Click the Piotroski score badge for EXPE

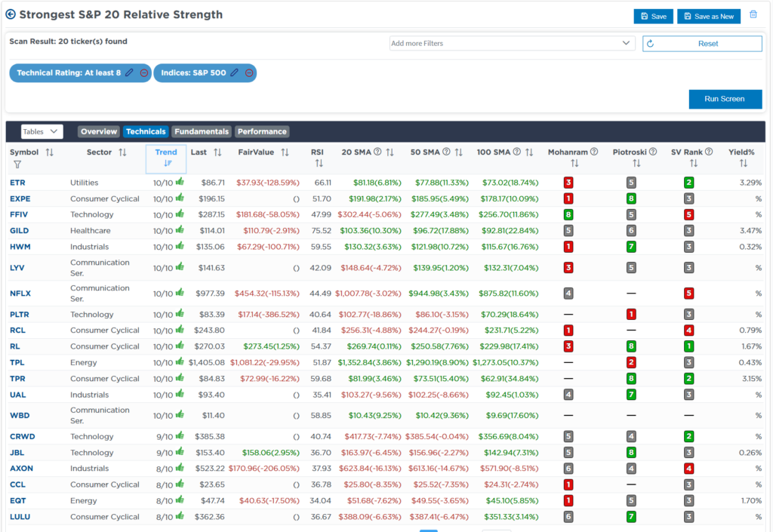(631, 199)
